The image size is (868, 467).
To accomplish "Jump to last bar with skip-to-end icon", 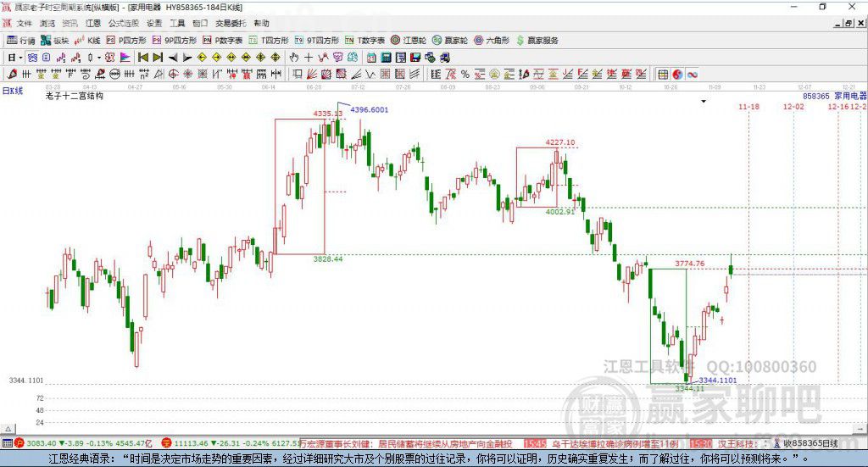I will point(158,58).
